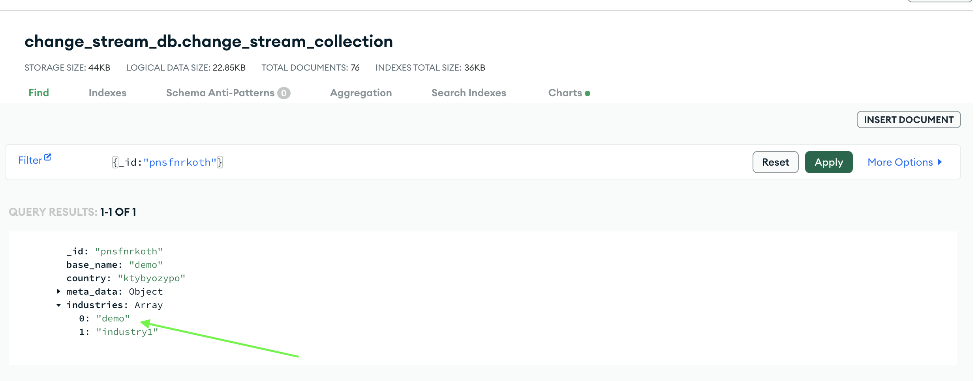Expand More Options for the query
This screenshot has height=381, width=980.
[x=900, y=162]
